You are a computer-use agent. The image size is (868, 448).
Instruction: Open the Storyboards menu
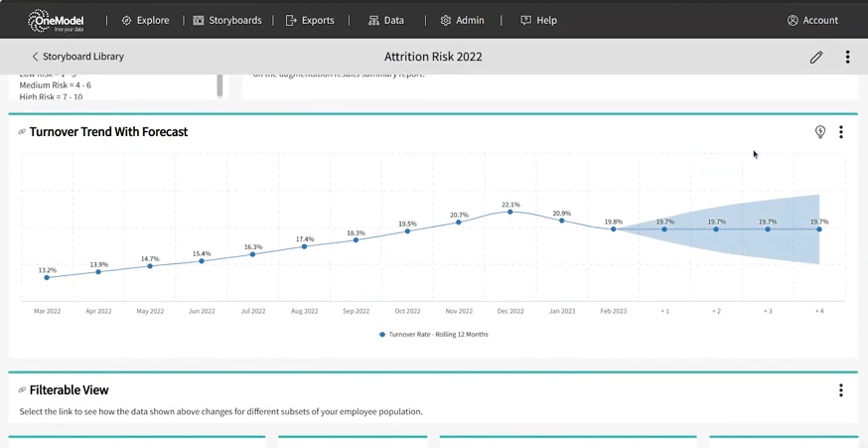click(x=227, y=21)
